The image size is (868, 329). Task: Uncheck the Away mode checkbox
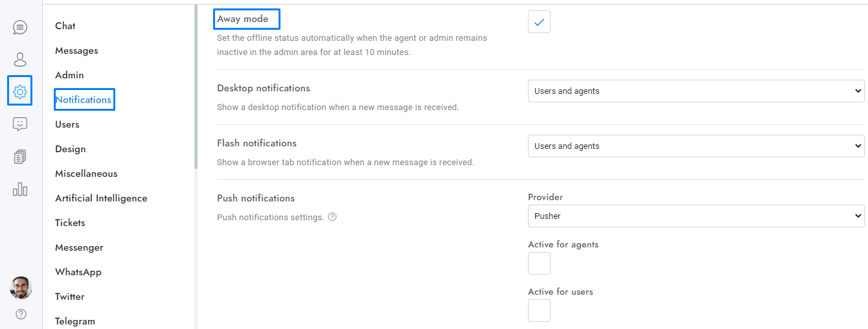tap(539, 22)
